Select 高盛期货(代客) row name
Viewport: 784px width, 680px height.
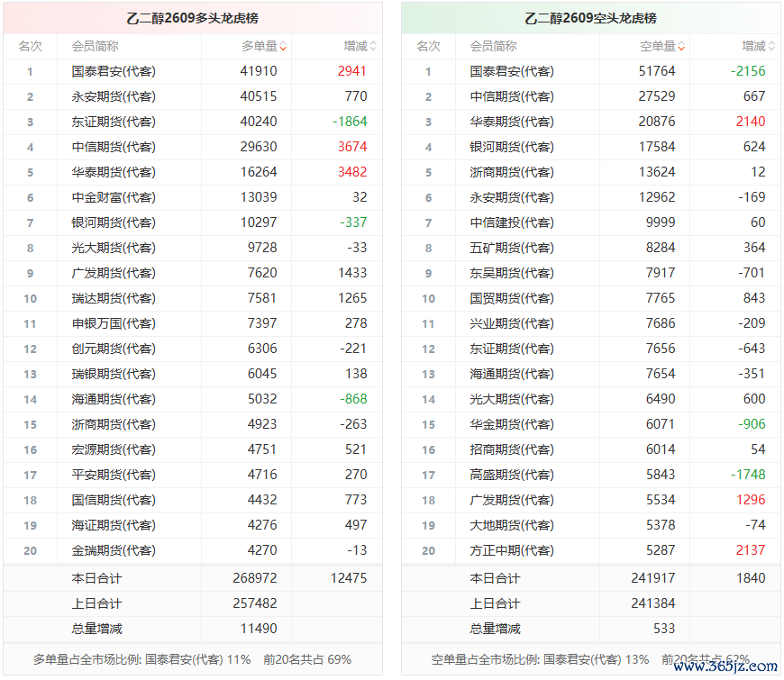(512, 475)
